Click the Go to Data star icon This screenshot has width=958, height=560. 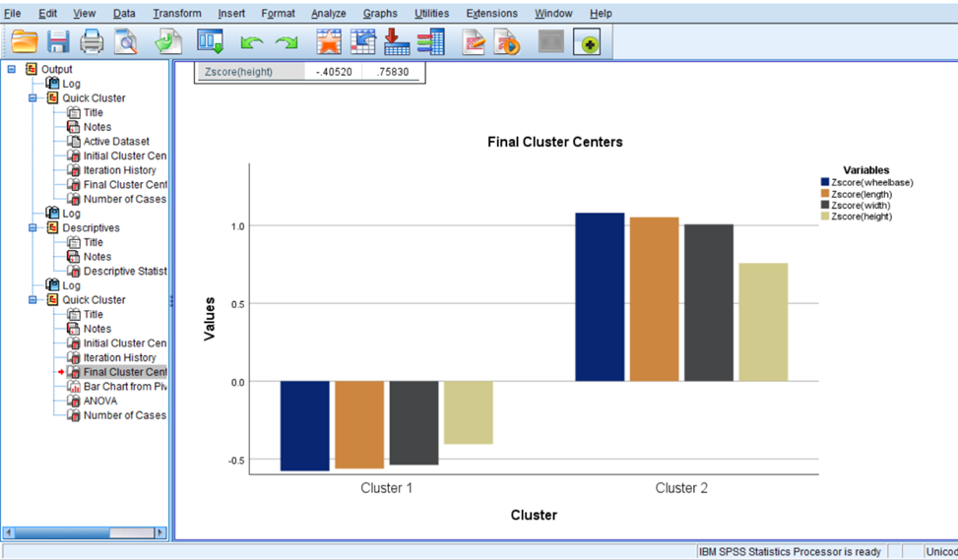point(329,42)
